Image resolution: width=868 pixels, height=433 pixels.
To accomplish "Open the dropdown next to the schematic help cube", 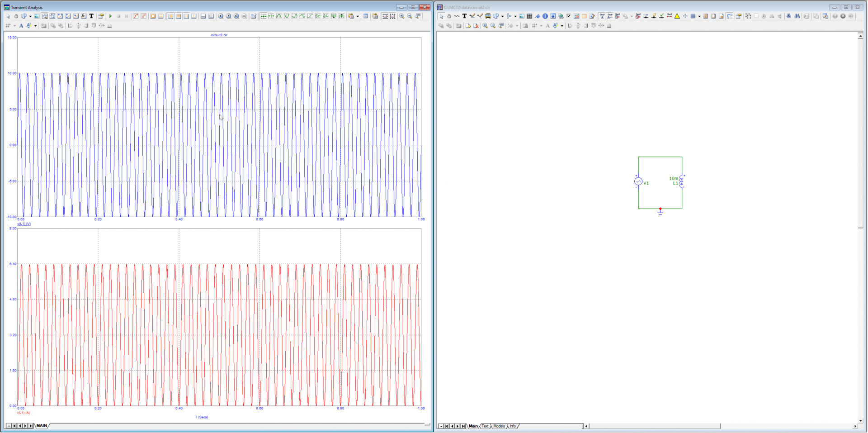I will click(502, 16).
